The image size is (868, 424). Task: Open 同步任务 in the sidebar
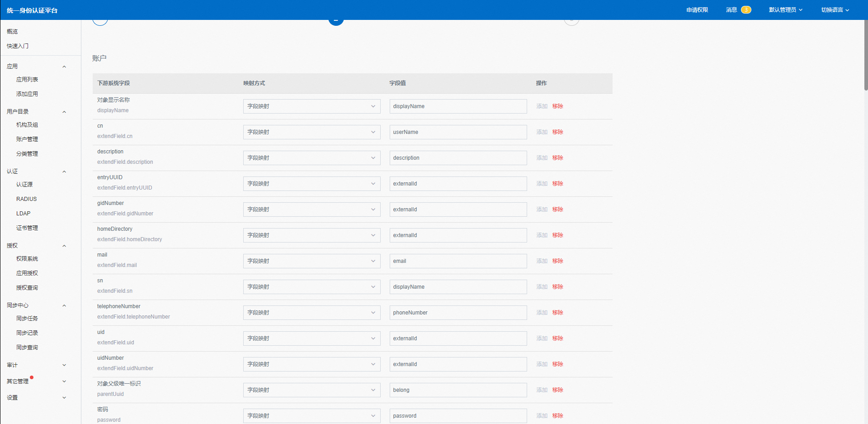[27, 319]
